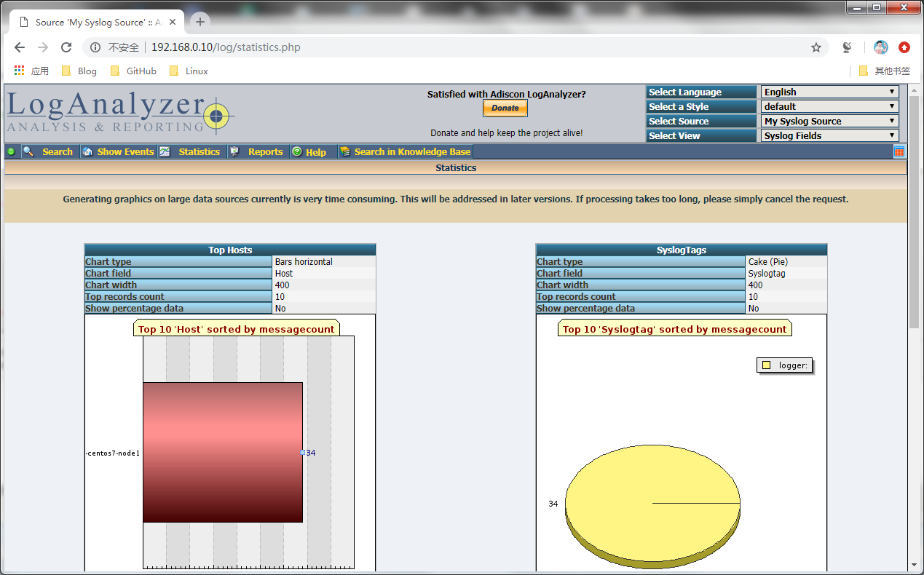Click the 'Top 10 Host sorted by messagecount' title
924x575 pixels.
[x=237, y=329]
